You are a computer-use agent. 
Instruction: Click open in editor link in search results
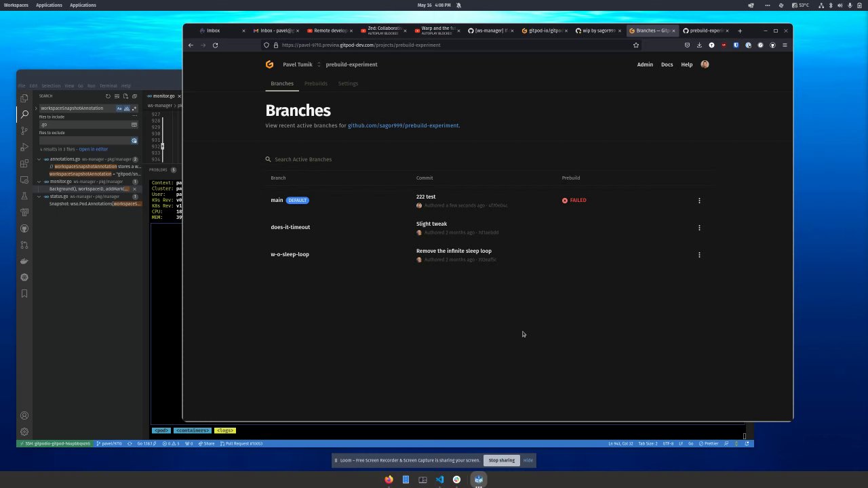point(94,149)
